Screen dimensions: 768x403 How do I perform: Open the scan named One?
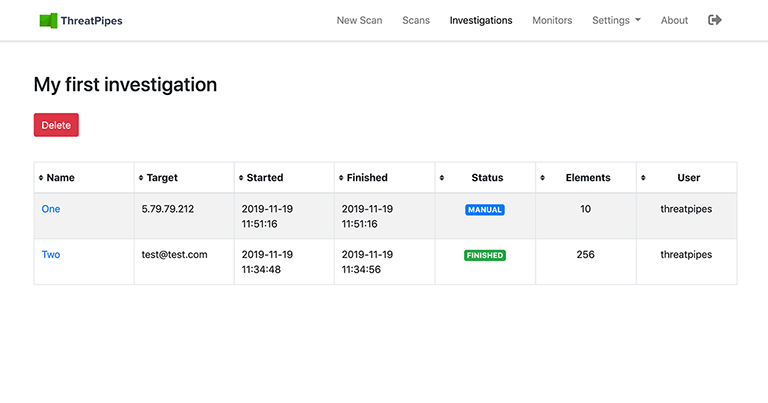point(51,209)
